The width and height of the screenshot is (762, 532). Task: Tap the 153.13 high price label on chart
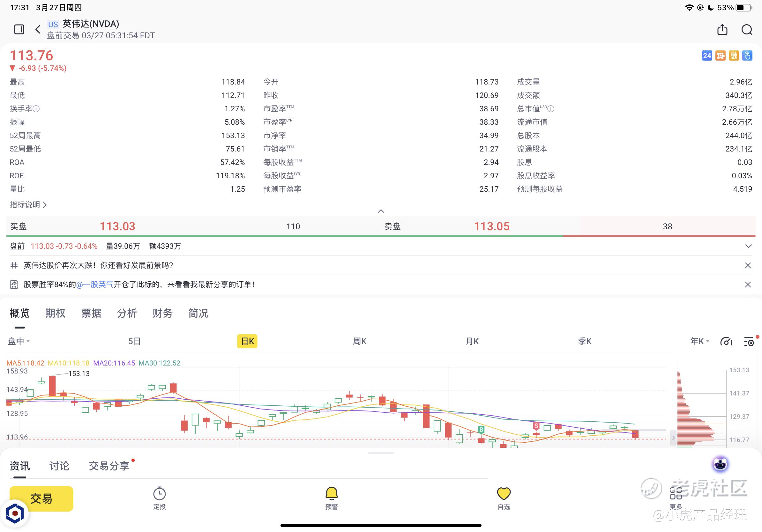click(79, 374)
